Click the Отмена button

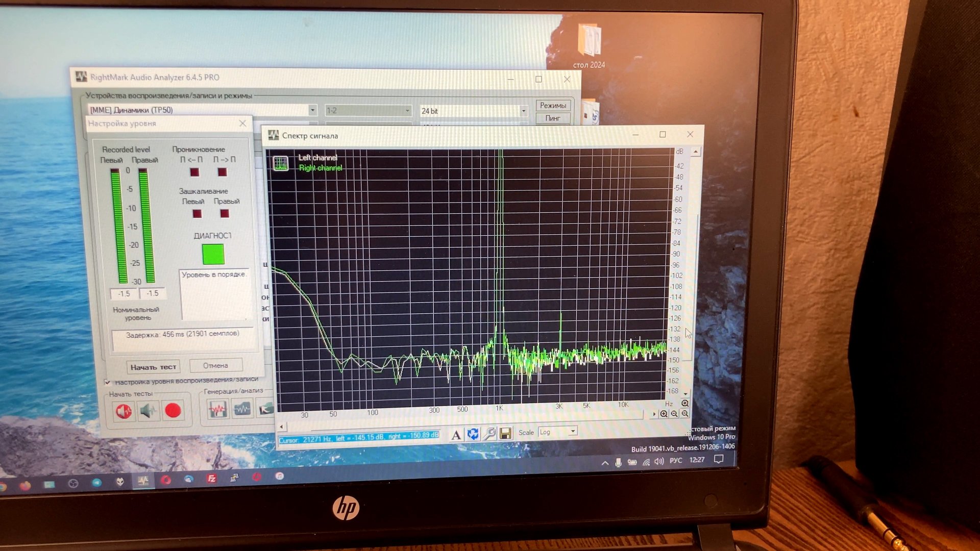point(215,365)
